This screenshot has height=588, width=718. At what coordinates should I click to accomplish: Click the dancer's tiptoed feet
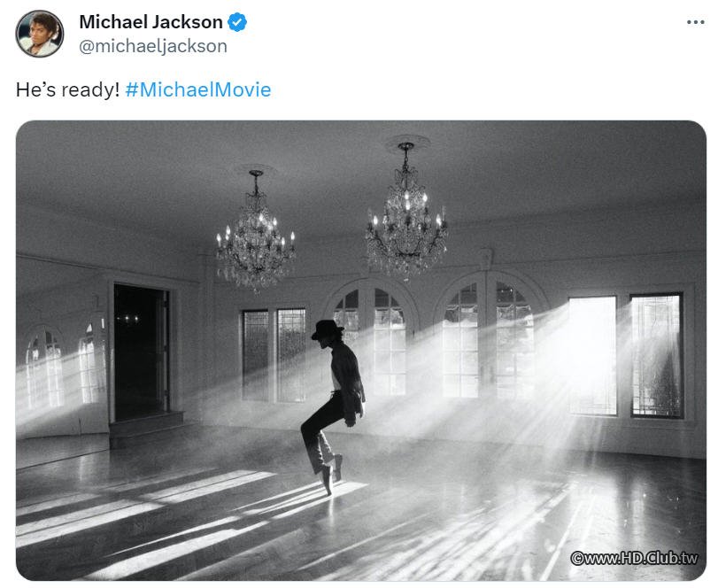point(331,474)
